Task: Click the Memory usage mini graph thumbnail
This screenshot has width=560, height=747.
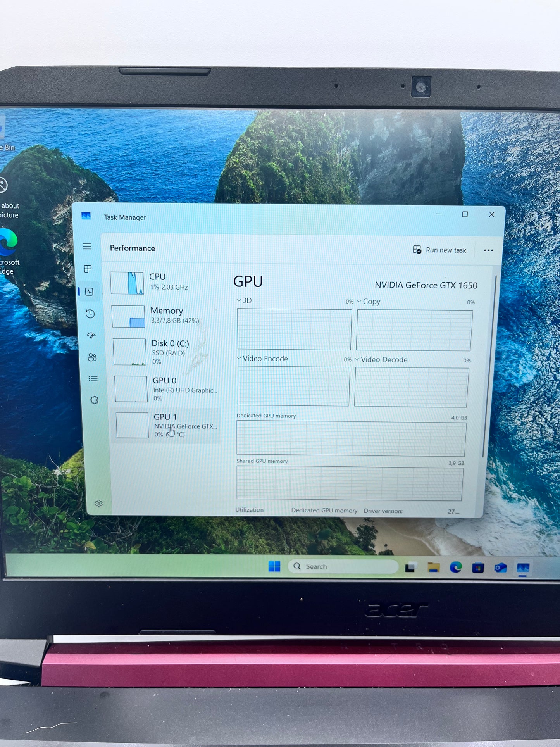Action: click(128, 316)
